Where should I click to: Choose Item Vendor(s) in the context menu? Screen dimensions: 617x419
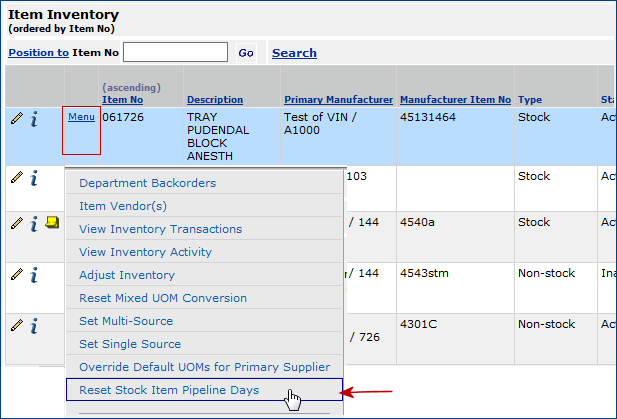click(x=123, y=206)
